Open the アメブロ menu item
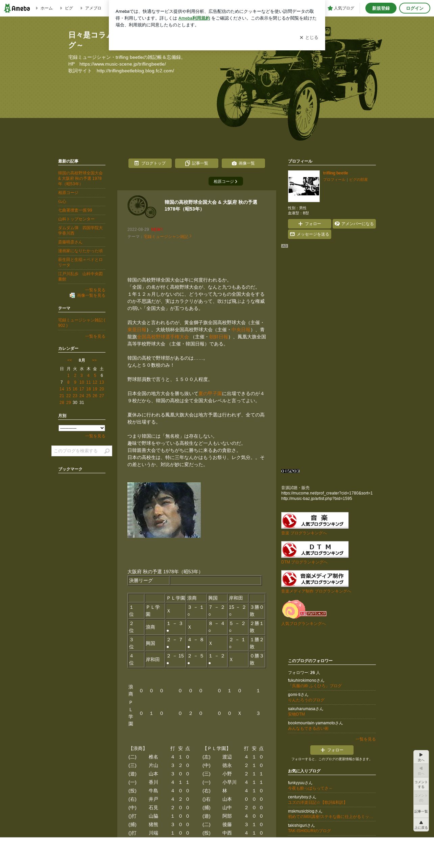Viewport: 434px width, 868px height. tap(91, 8)
